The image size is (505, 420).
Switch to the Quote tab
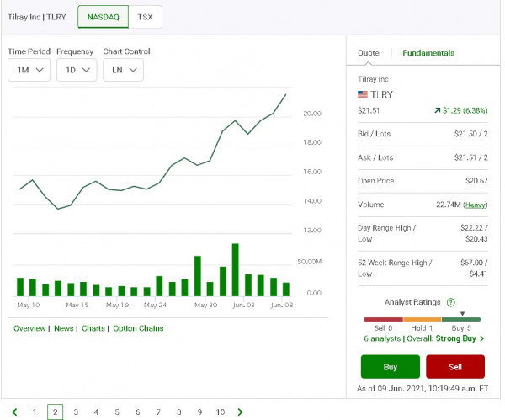[369, 53]
